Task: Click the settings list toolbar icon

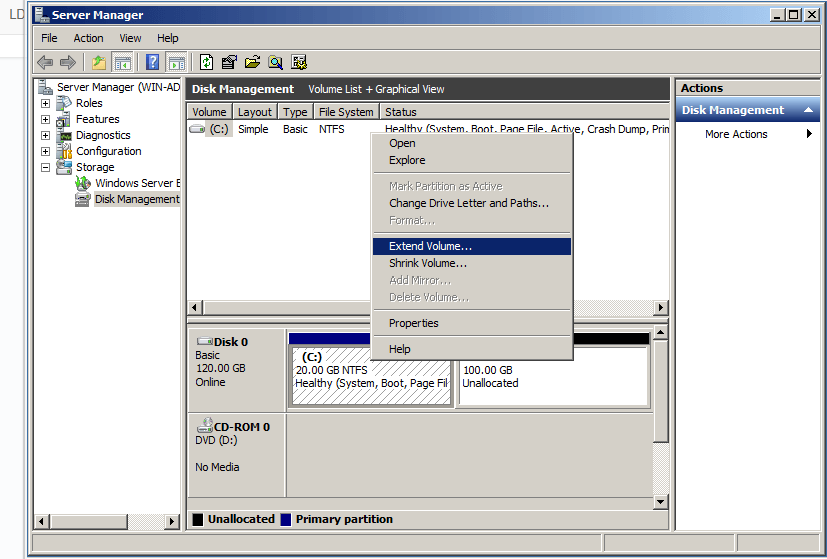Action: pyautogui.click(x=299, y=63)
